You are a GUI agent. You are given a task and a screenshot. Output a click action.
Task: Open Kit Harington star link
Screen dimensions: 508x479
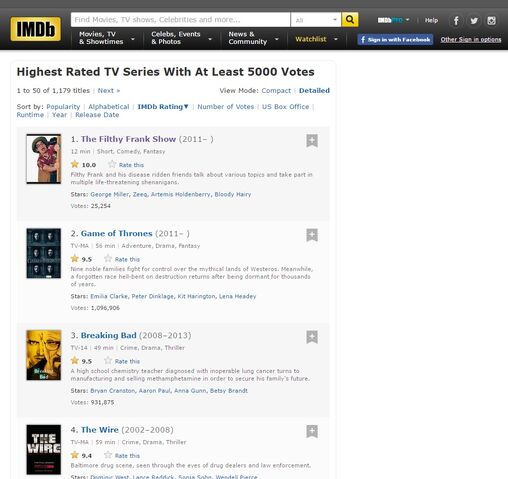coord(196,296)
